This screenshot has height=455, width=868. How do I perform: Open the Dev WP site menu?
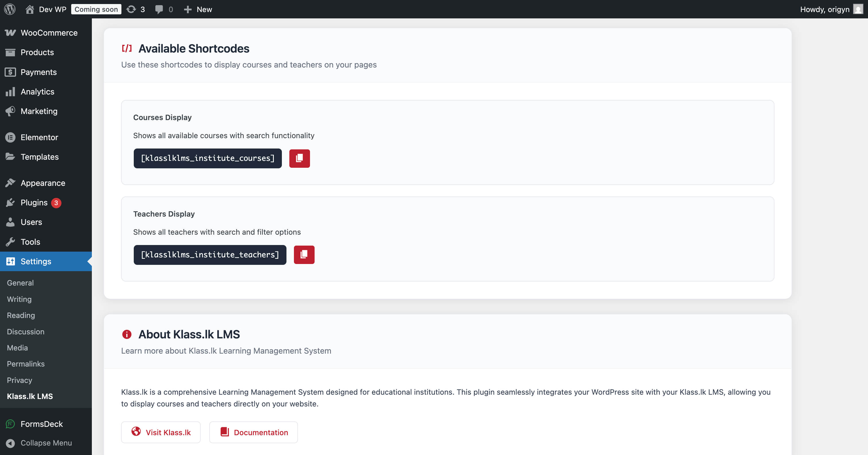point(46,9)
